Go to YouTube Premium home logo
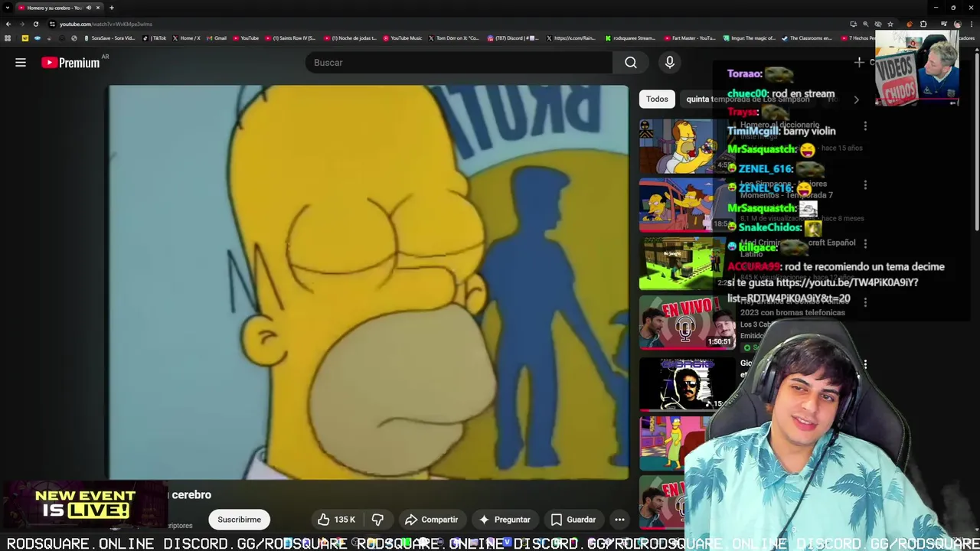 71,63
